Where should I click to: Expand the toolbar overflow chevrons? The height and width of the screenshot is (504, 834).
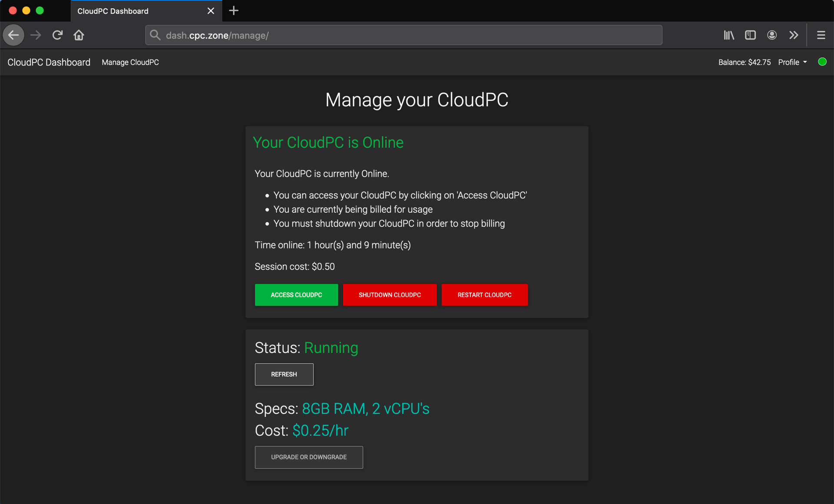click(794, 35)
